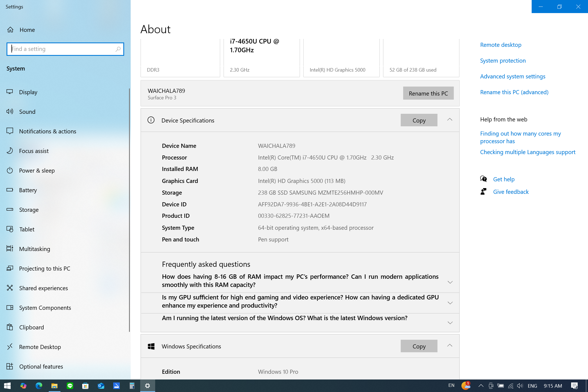Click the Get help chat icon
The width and height of the screenshot is (588, 392).
tap(483, 179)
